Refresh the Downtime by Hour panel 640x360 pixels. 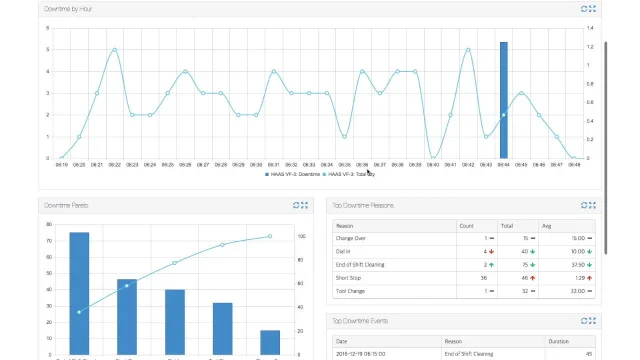[584, 9]
